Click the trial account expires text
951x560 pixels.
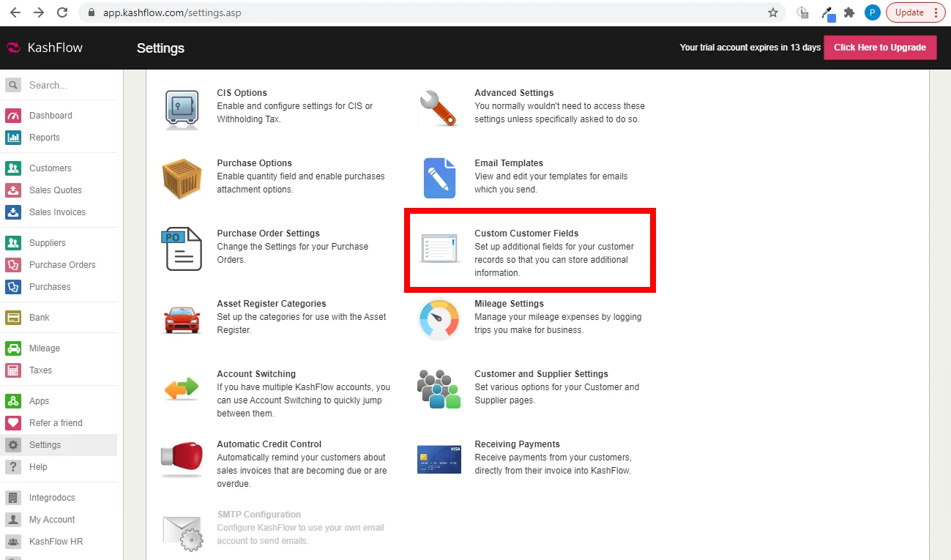tap(750, 48)
